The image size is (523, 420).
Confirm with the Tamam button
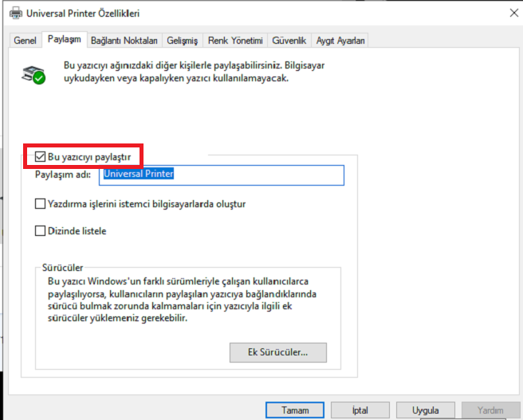[295, 410]
